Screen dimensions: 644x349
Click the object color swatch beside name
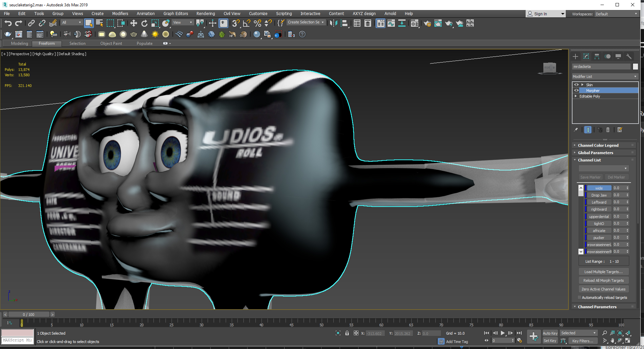click(x=635, y=67)
